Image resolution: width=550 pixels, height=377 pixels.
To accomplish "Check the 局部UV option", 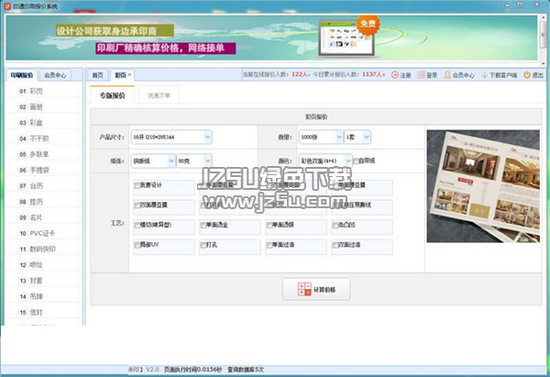I will pyautogui.click(x=137, y=245).
